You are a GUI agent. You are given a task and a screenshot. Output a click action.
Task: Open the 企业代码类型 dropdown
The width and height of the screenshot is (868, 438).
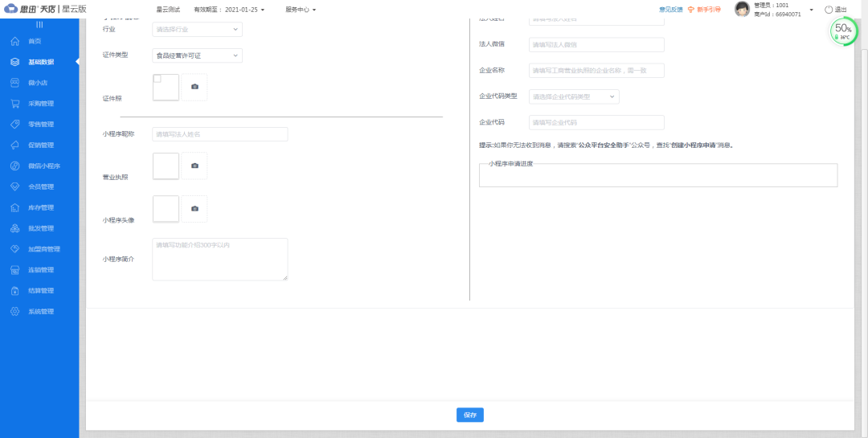[x=574, y=96]
